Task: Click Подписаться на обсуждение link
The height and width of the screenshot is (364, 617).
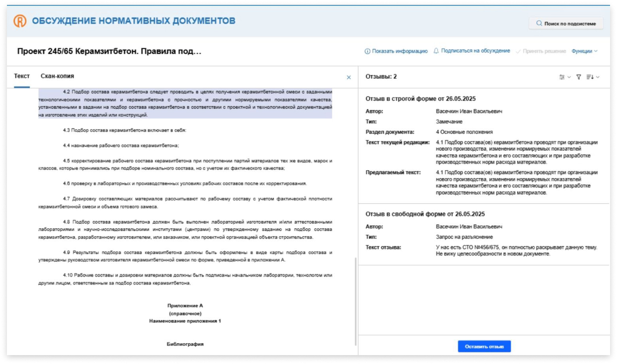Action: (x=475, y=51)
